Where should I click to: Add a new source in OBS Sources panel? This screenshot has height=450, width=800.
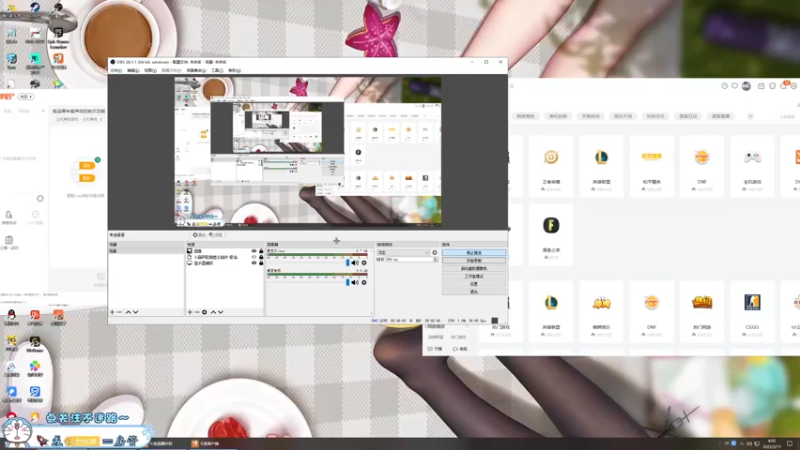click(x=190, y=312)
